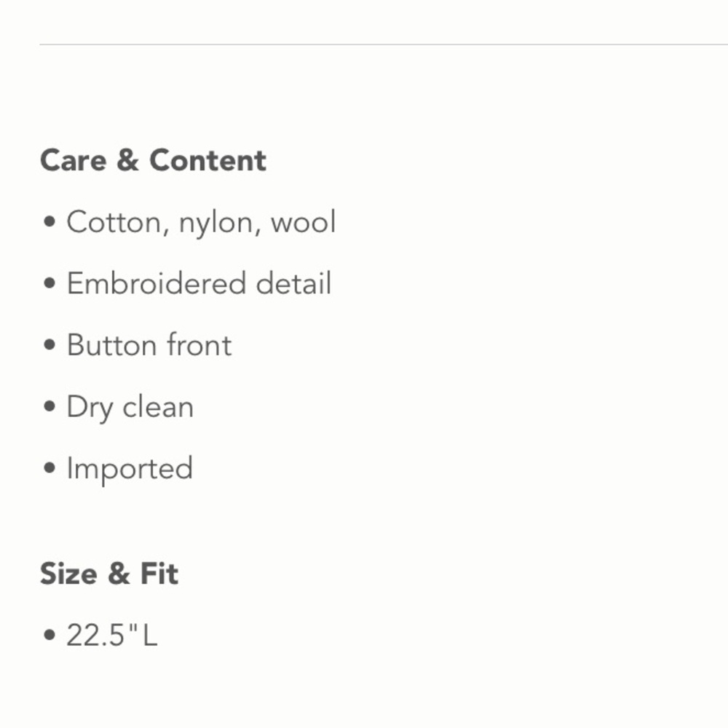The width and height of the screenshot is (728, 728).
Task: Click the bullet before Dry clean
Action: click(x=50, y=406)
